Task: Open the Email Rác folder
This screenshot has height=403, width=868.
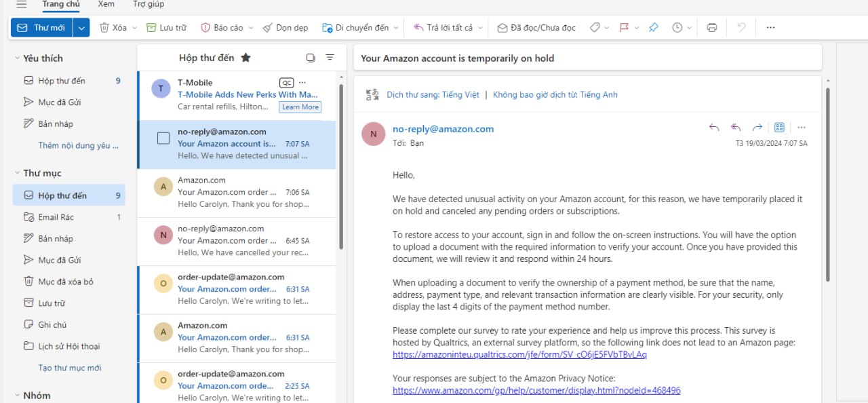Action: coord(56,217)
